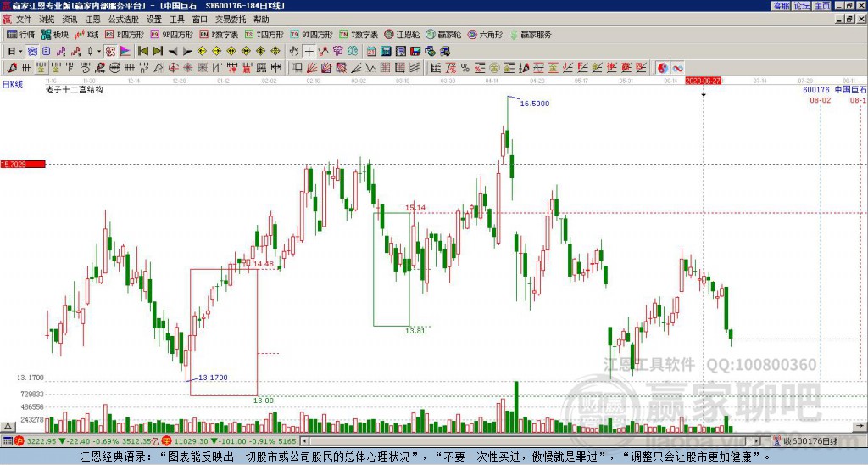Open the 交易委托 menu
Viewport: 868px width, 465px height.
[231, 20]
